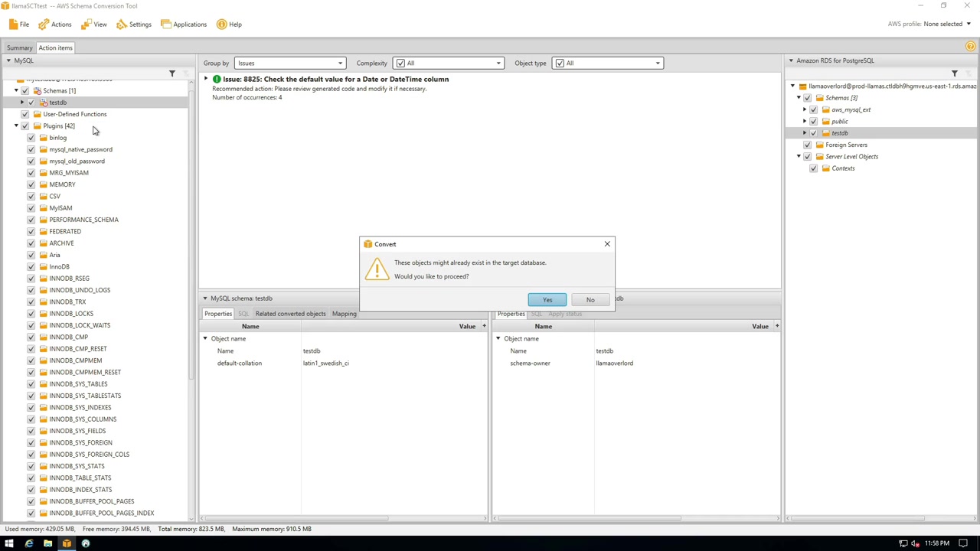This screenshot has width=980, height=551.
Task: Select the binlog plugin folder icon
Action: pyautogui.click(x=43, y=138)
